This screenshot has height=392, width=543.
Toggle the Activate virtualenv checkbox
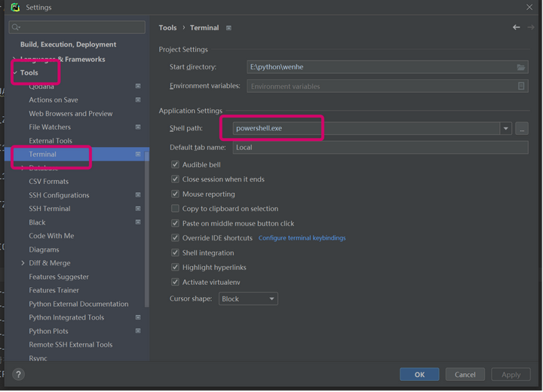176,282
